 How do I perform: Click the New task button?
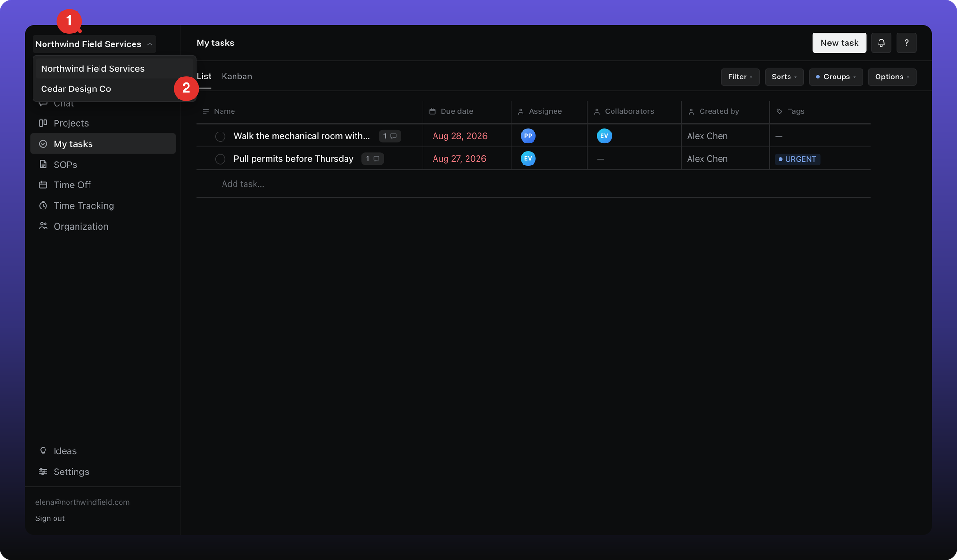[839, 43]
